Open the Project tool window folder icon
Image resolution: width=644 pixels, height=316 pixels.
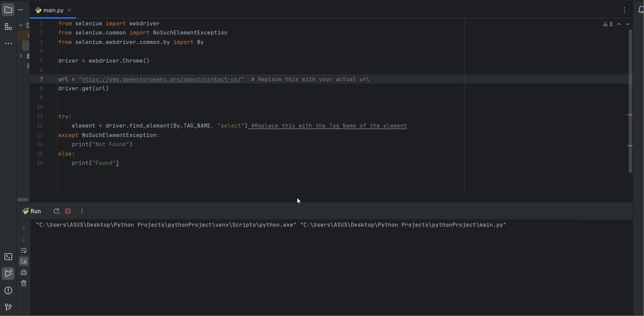pyautogui.click(x=8, y=10)
